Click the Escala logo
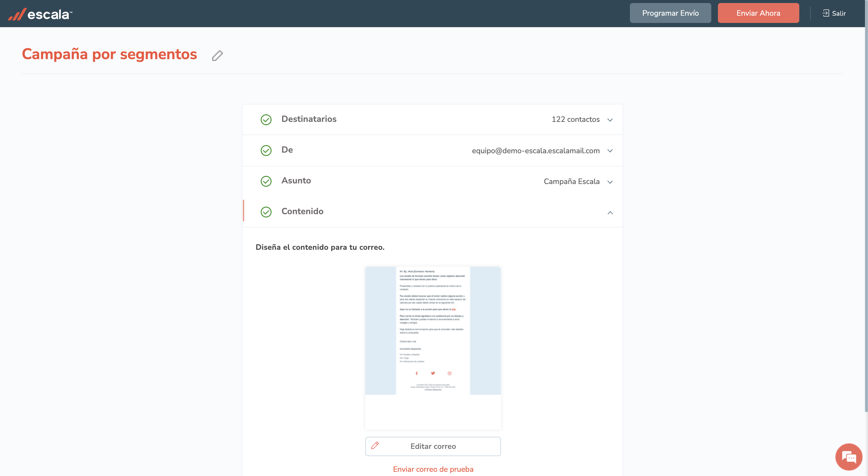The height and width of the screenshot is (476, 868). click(40, 14)
